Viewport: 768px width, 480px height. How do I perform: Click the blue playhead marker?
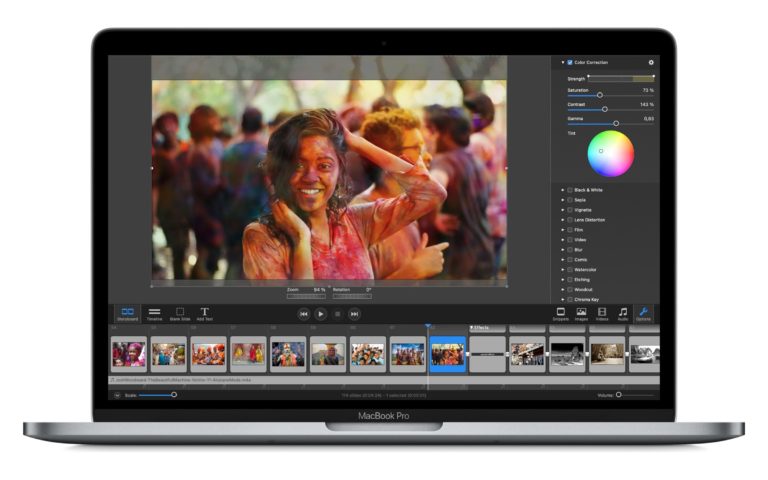(x=428, y=326)
